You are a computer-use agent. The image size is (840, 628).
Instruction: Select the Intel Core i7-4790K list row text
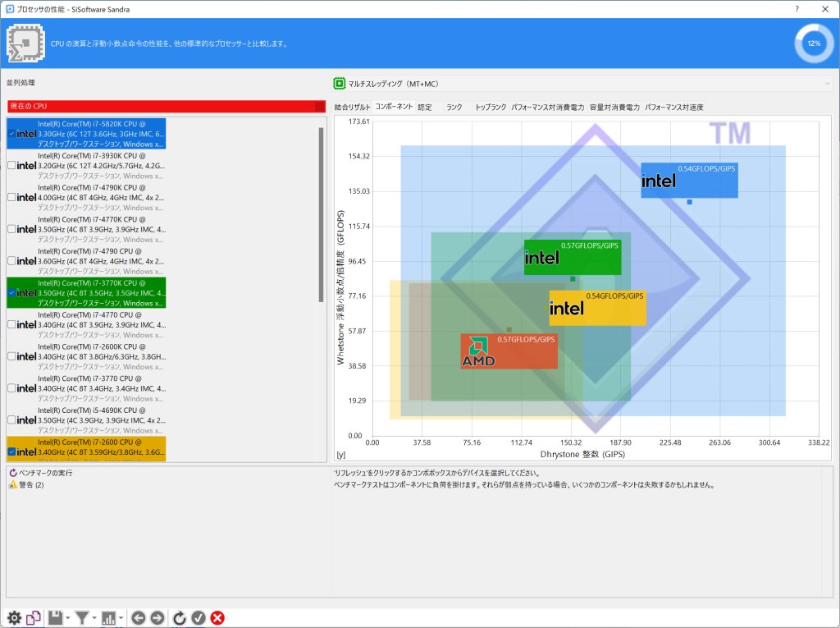click(101, 197)
